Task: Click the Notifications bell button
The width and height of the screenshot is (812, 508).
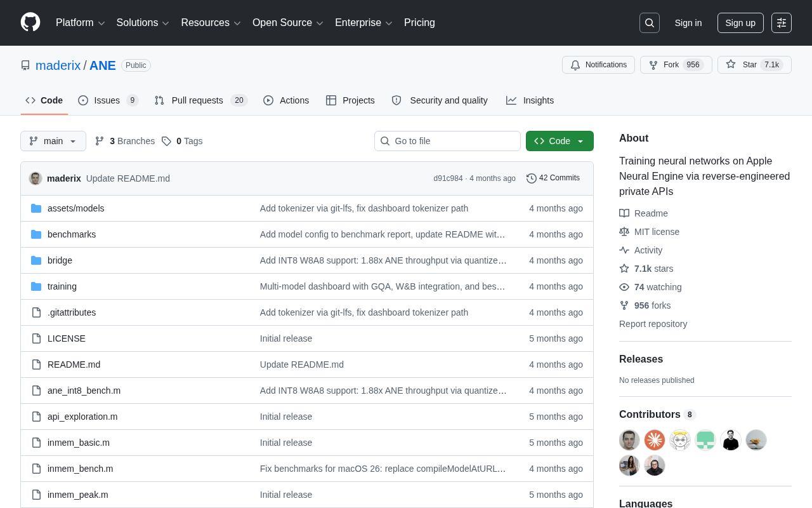Action: coord(598,65)
